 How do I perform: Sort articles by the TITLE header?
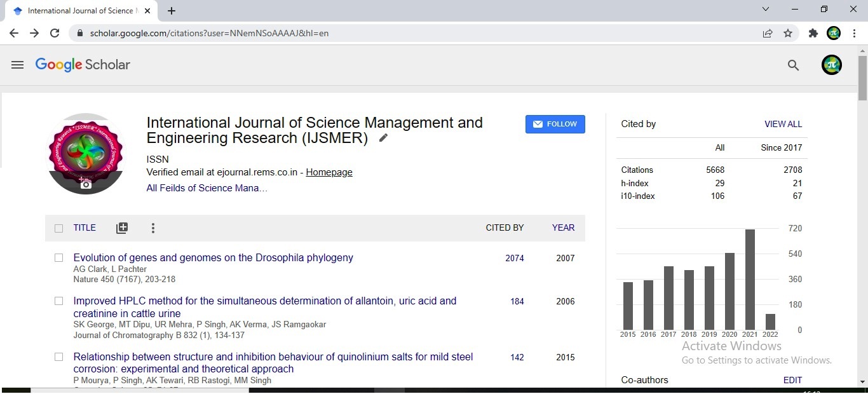coord(85,228)
